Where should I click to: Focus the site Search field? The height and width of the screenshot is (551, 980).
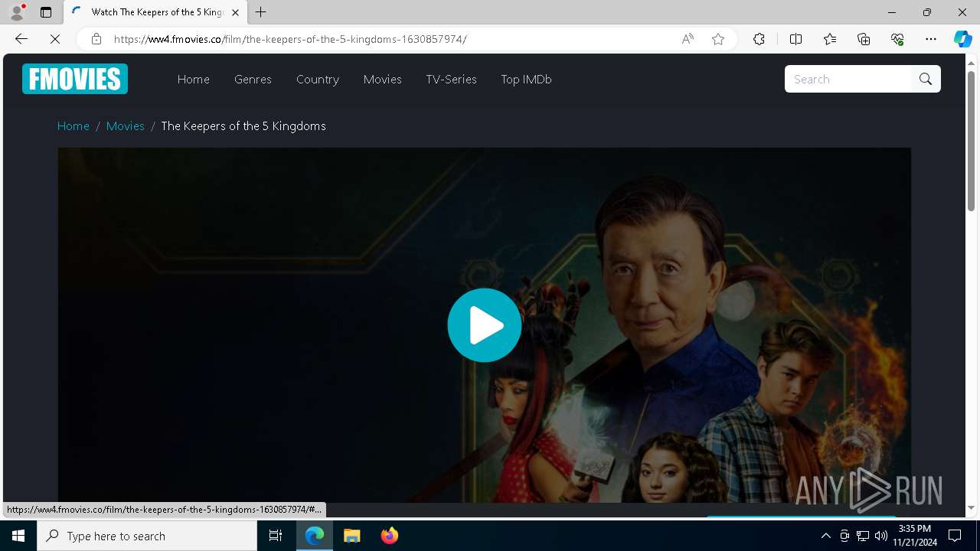848,79
